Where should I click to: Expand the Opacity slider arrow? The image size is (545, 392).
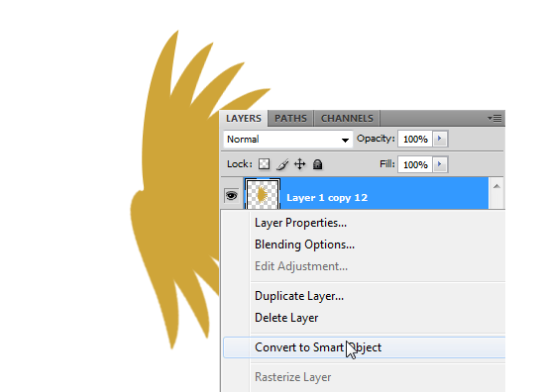pos(440,139)
